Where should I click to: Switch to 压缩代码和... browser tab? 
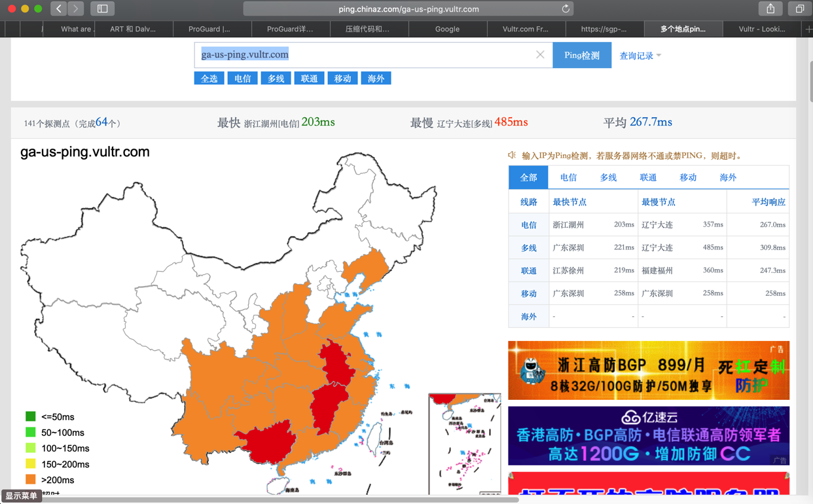pyautogui.click(x=369, y=29)
